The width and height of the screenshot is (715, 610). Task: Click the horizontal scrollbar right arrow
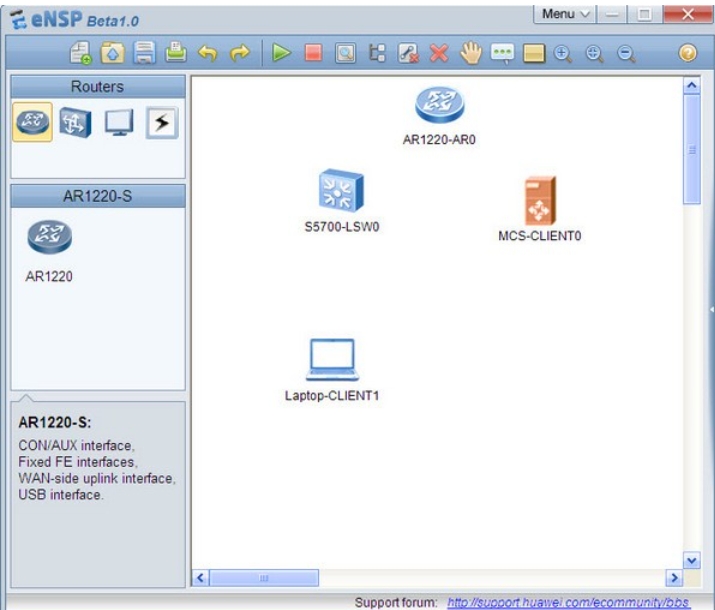[x=674, y=578]
